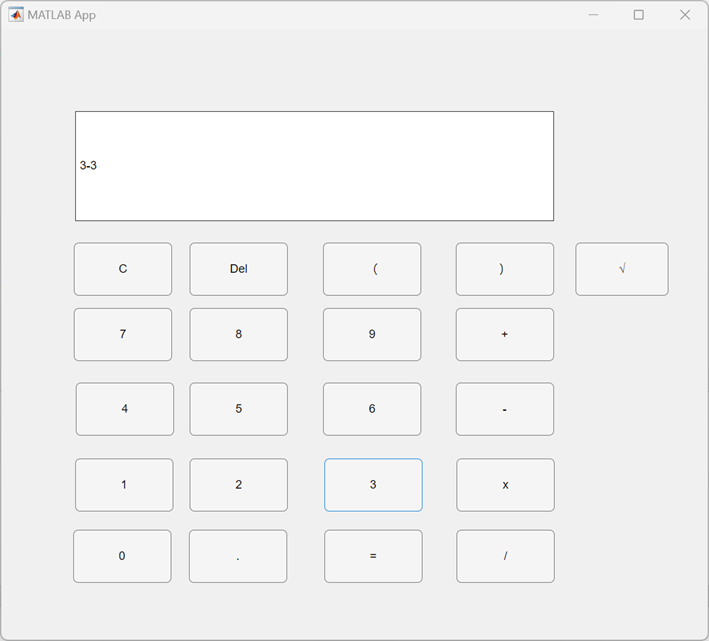
Task: Tap the digit 9 button
Action: click(x=372, y=335)
